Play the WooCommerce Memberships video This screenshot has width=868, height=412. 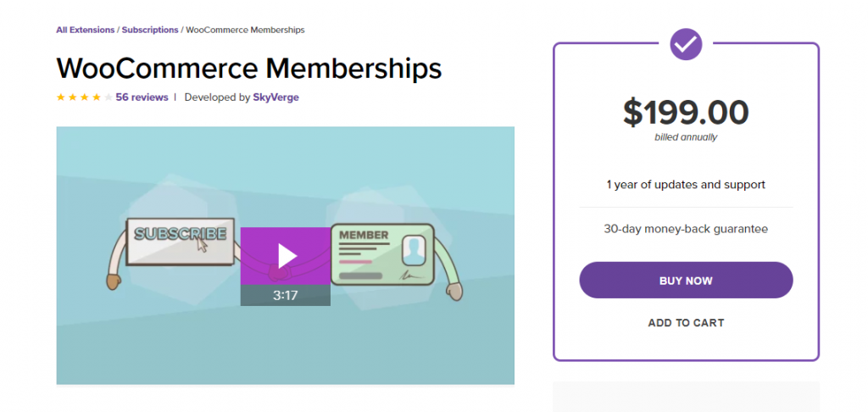click(286, 256)
